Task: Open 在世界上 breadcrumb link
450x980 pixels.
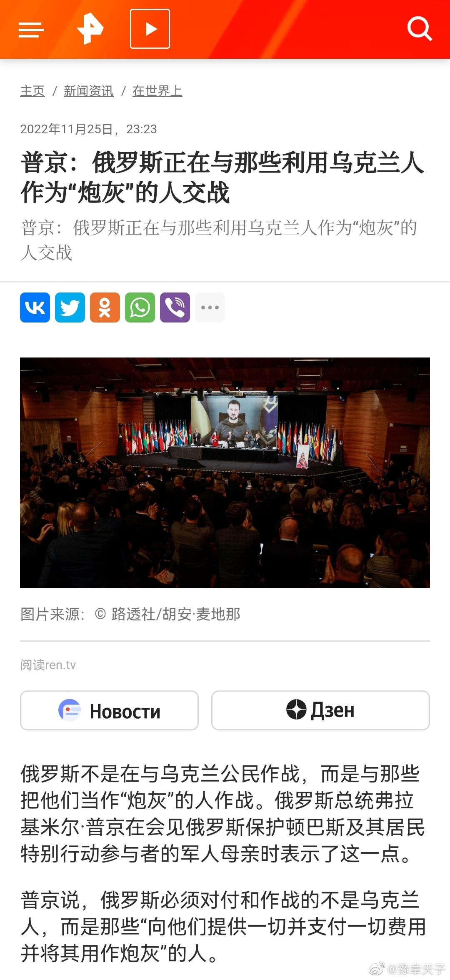Action: [157, 91]
